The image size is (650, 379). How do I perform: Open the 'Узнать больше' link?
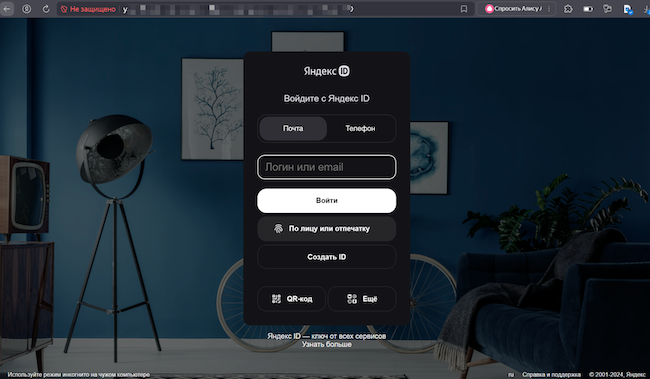tap(327, 345)
